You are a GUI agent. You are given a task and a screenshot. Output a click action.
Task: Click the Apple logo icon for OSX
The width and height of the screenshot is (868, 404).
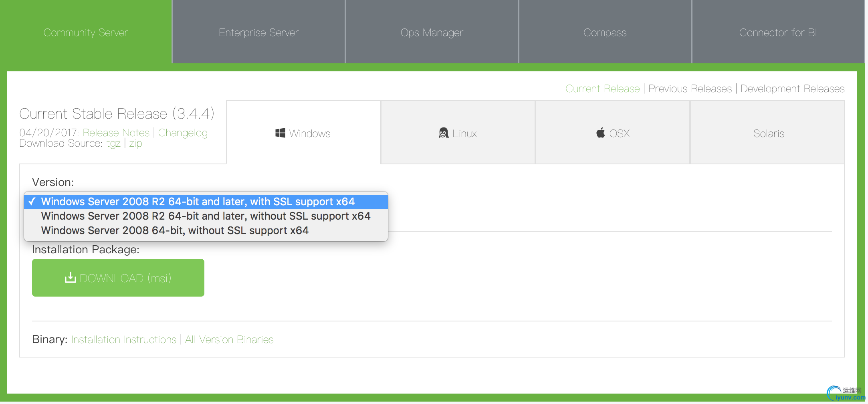600,133
